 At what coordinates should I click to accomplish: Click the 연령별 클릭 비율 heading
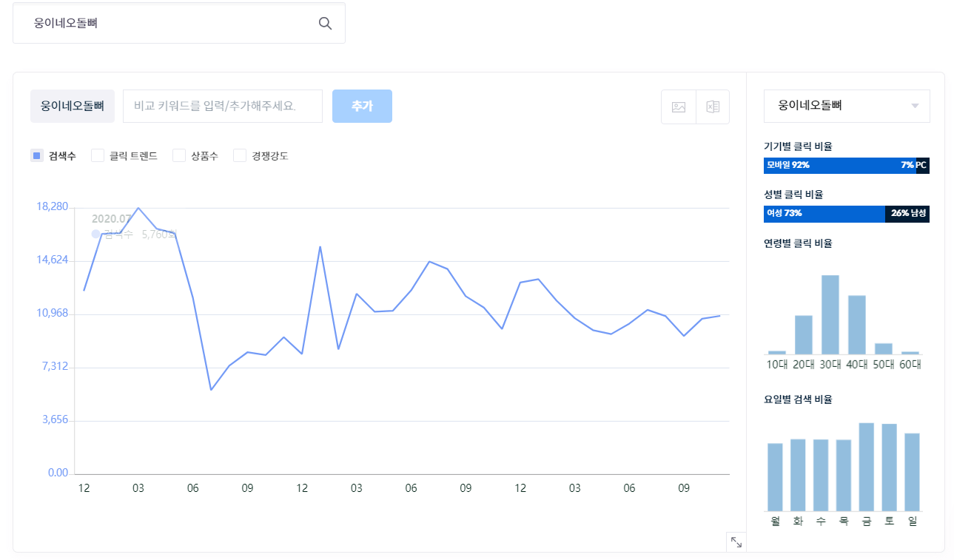(798, 243)
